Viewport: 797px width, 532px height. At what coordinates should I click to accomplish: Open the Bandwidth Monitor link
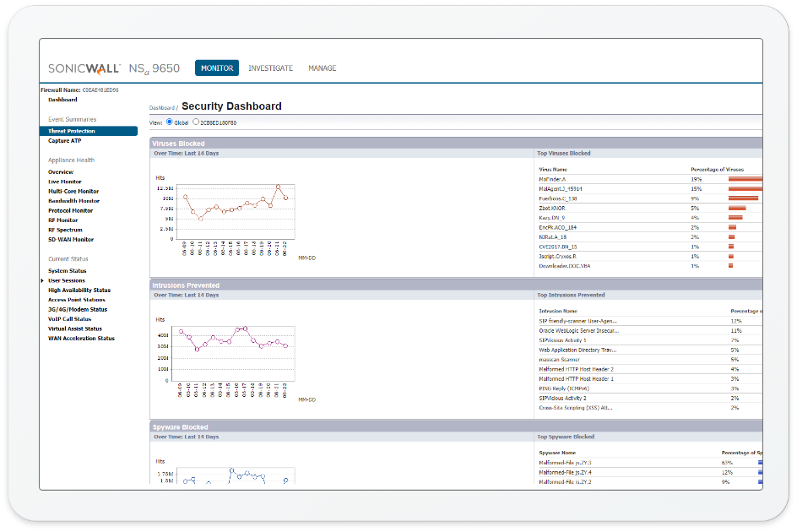73,201
